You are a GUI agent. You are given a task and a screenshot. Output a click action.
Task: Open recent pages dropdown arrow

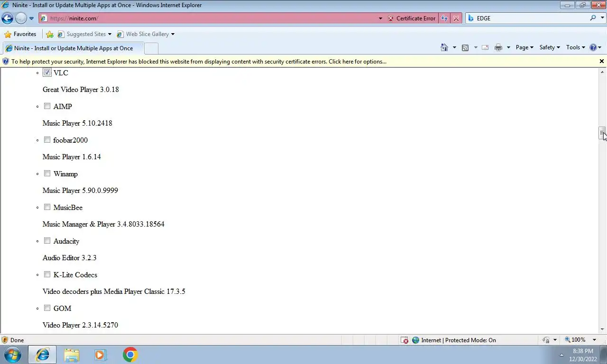31,18
